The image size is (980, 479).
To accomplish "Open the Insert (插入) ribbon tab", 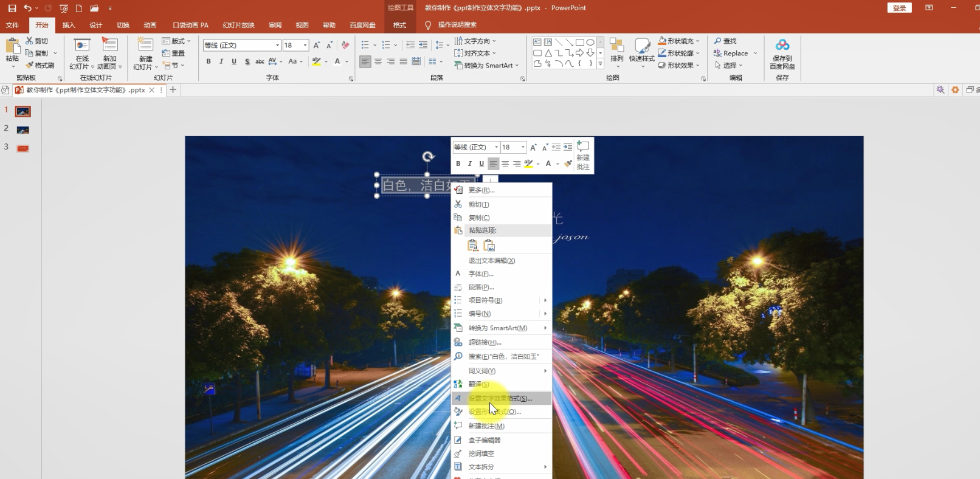I will pyautogui.click(x=69, y=25).
